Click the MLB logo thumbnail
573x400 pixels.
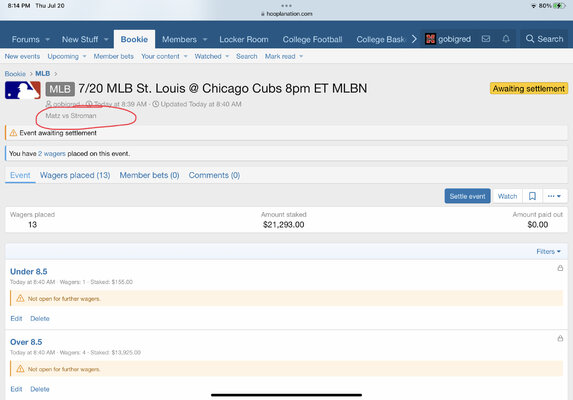pyautogui.click(x=23, y=90)
